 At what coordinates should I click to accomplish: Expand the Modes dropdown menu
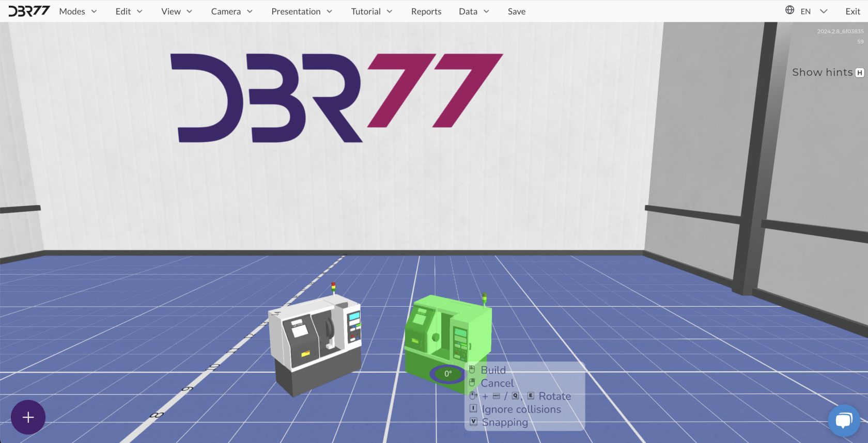click(78, 11)
